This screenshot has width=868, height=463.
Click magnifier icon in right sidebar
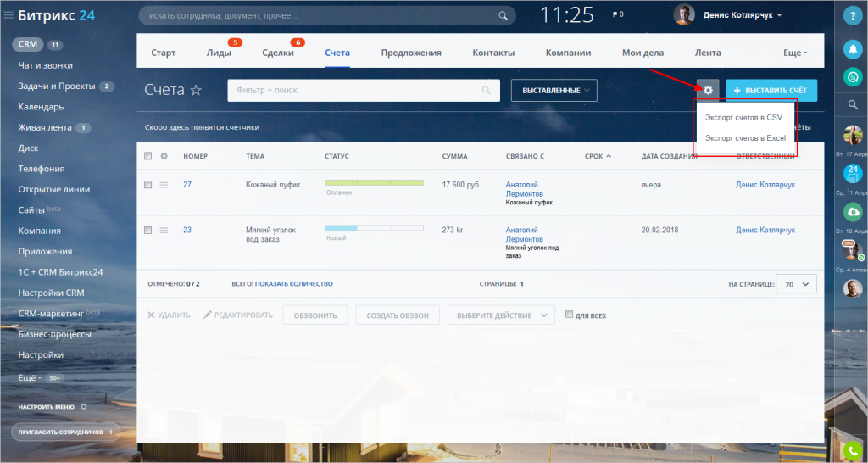(x=853, y=104)
